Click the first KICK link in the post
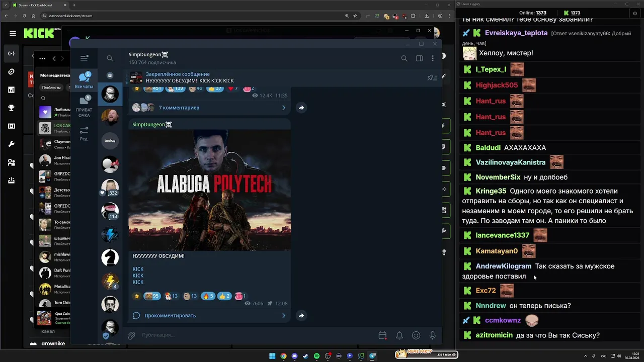Screen dimensions: 644x362 click(x=138, y=269)
